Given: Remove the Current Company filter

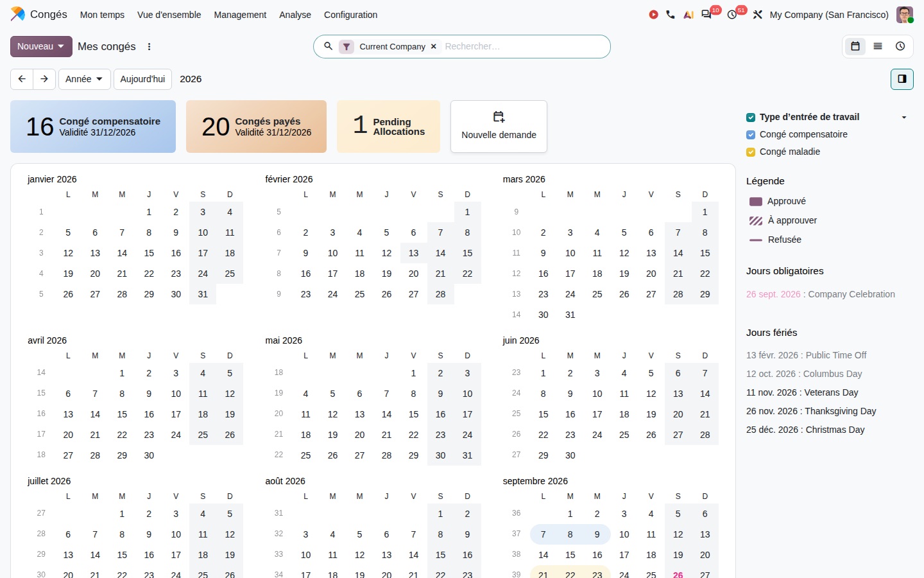Looking at the screenshot, I should click(x=434, y=46).
